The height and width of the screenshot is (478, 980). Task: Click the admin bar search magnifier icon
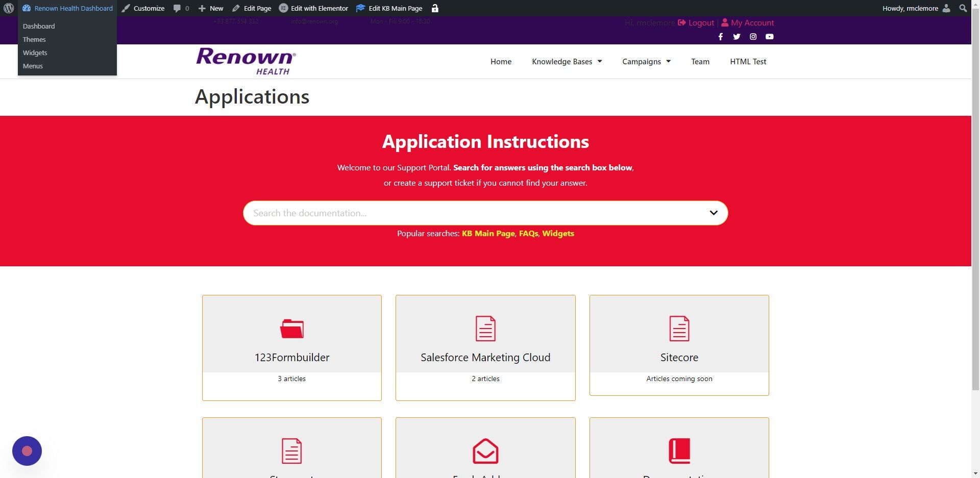pos(963,8)
